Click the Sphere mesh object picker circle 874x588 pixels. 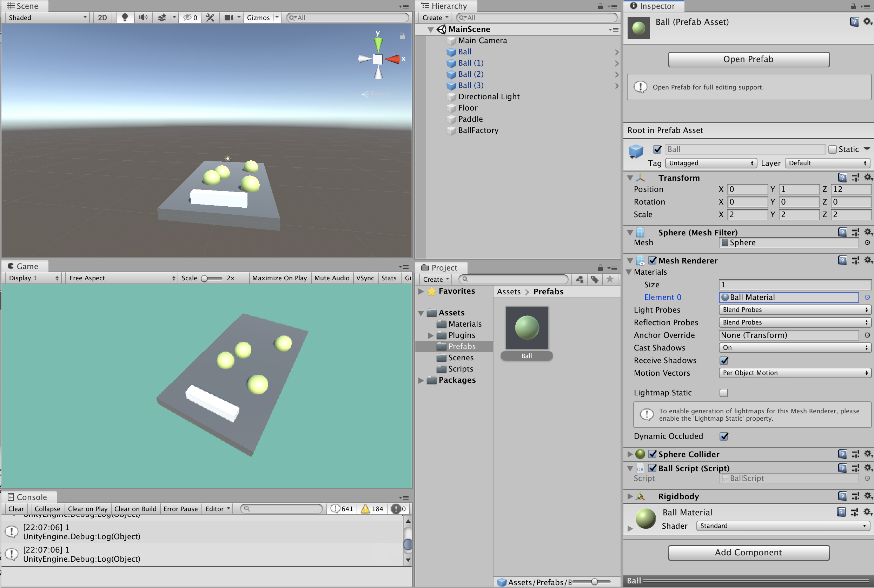[867, 243]
